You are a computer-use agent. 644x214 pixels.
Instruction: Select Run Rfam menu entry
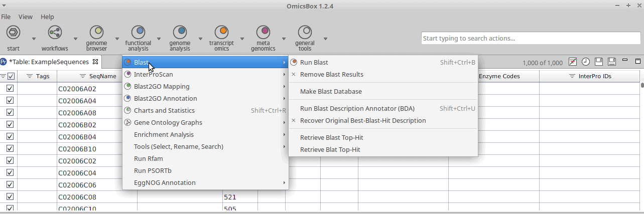pos(205,158)
